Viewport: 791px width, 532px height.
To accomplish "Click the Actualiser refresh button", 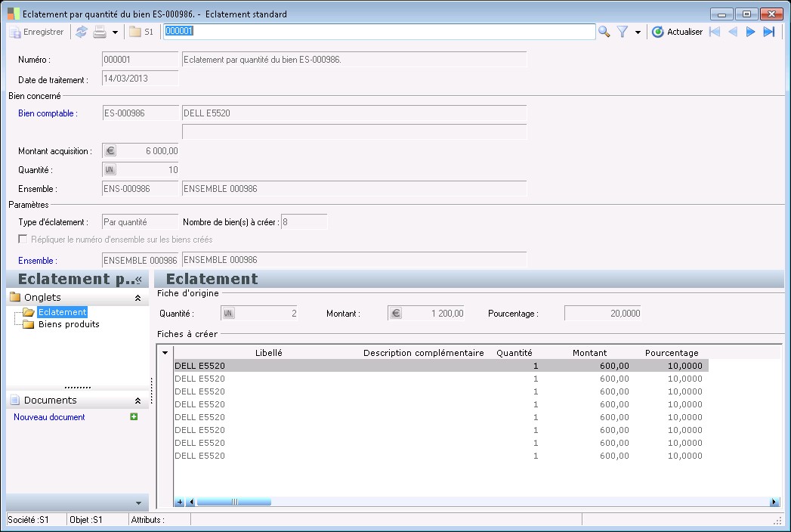I will (x=677, y=32).
